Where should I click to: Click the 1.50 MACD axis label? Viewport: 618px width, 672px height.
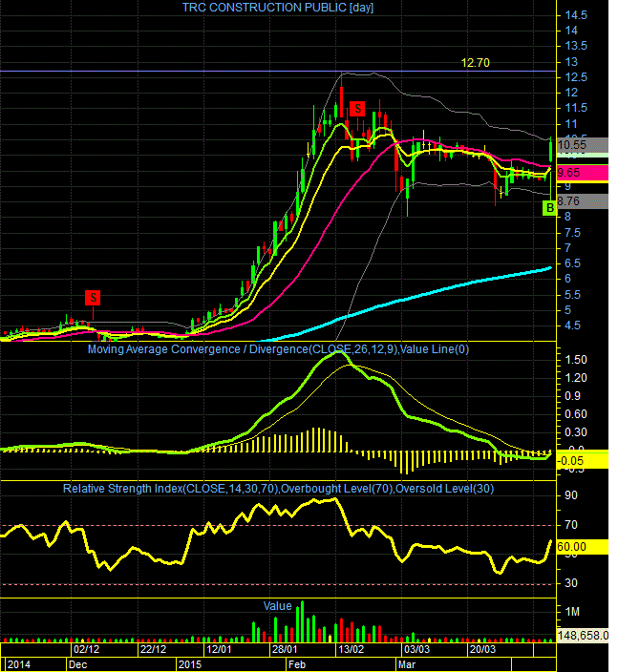(576, 360)
